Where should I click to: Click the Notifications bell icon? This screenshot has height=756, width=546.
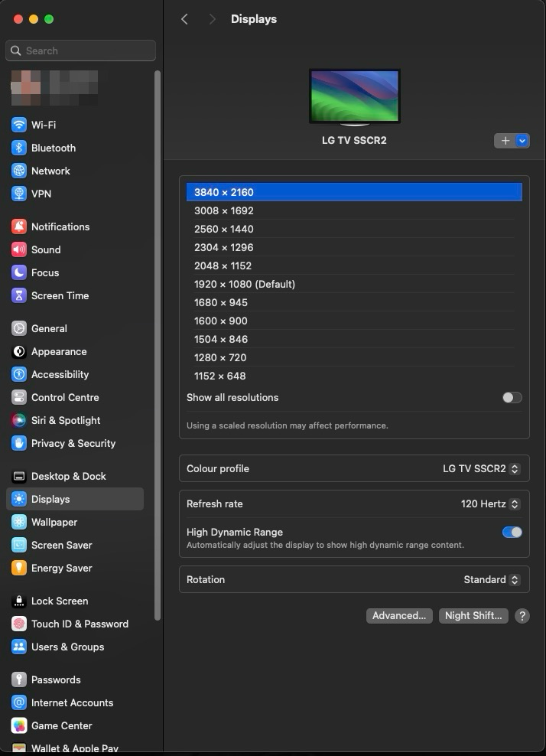pyautogui.click(x=19, y=226)
